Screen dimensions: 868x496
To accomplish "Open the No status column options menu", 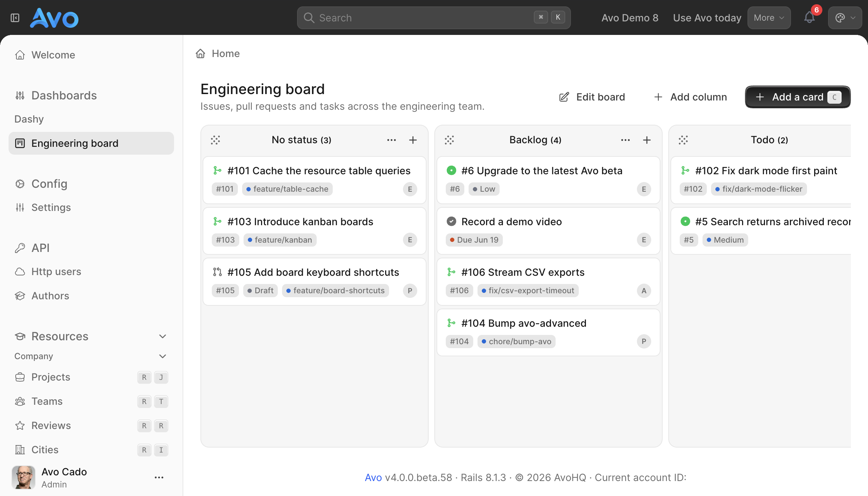I will [392, 140].
